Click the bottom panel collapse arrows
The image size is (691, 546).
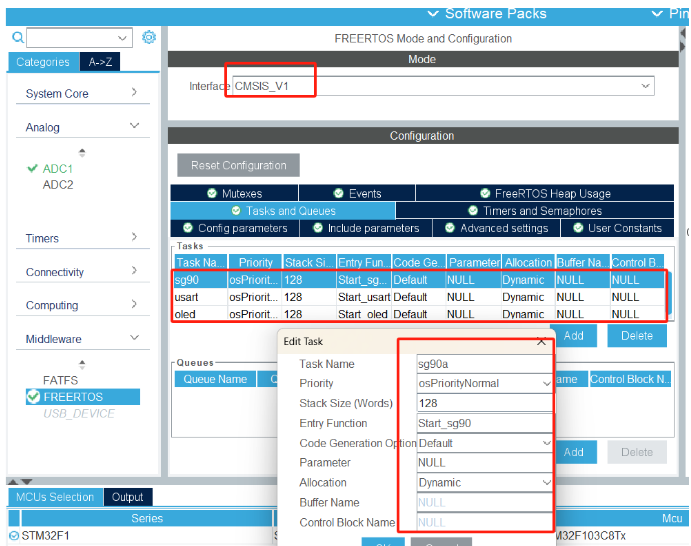point(20,482)
